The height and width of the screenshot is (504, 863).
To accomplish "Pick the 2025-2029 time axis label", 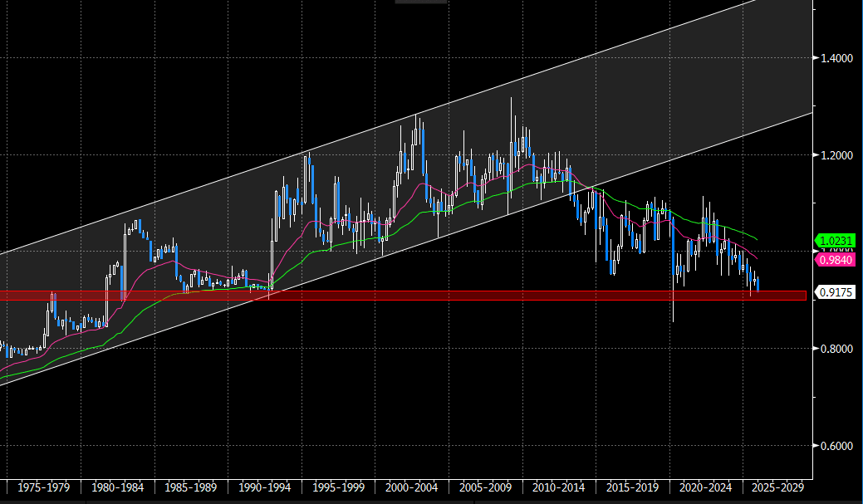I will [x=778, y=488].
